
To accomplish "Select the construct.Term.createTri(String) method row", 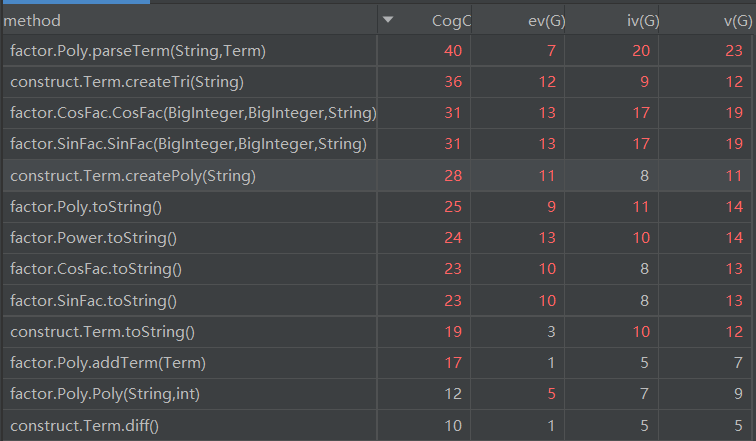I will coord(127,82).
